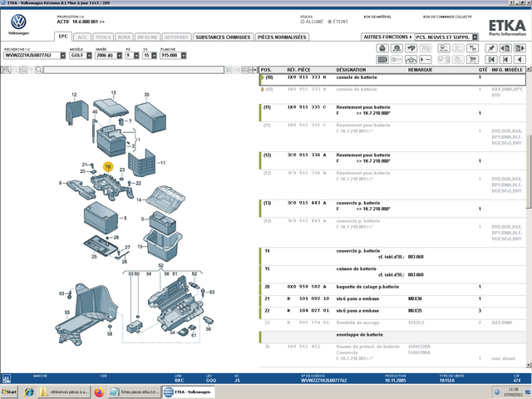Select row 15 'caisson de batterie'
The image size is (532, 399).
coord(392,274)
